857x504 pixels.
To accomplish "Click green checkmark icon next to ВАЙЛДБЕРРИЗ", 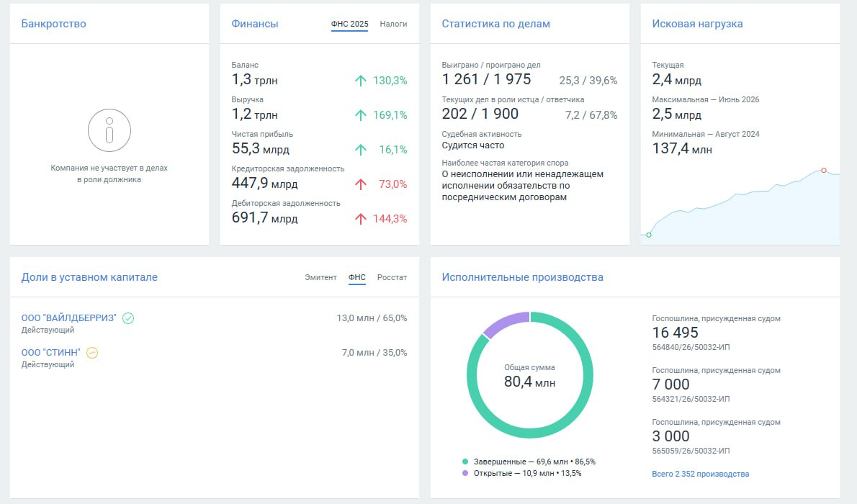I will coord(128,318).
